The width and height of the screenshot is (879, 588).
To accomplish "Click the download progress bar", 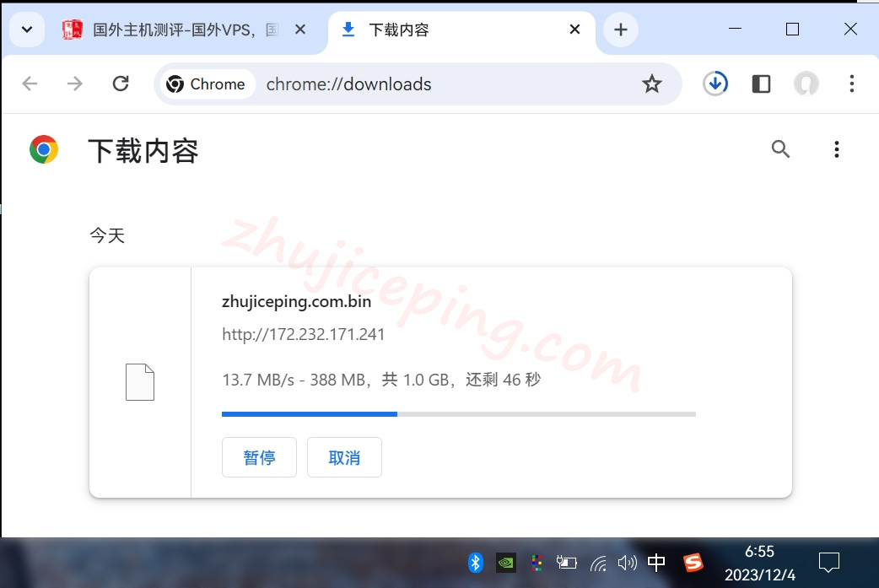I will coord(458,414).
